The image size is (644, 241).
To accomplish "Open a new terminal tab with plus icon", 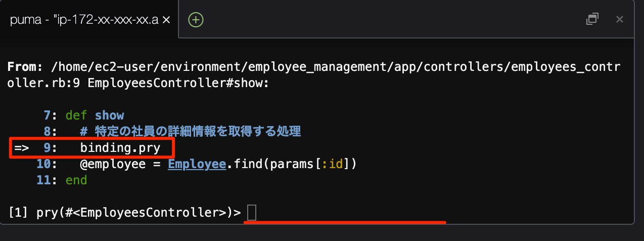I will pos(196,20).
